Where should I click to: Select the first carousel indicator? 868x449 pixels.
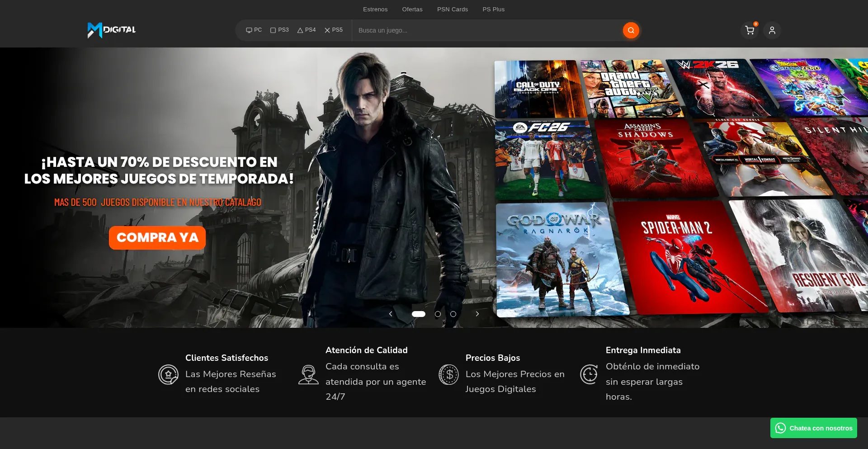(x=419, y=314)
